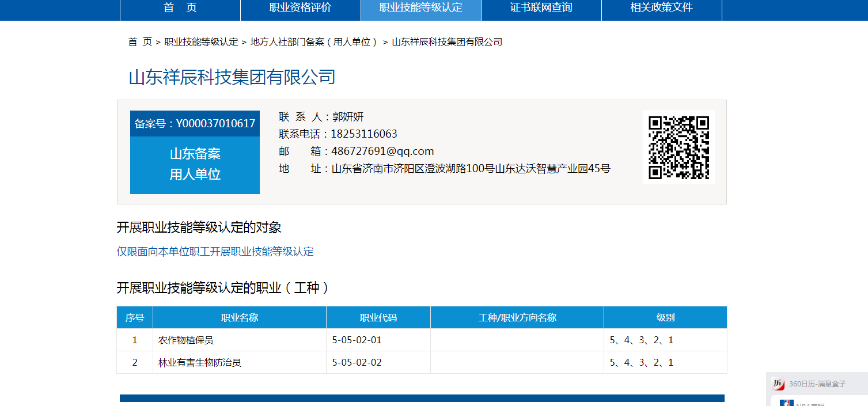Screen dimensions: 868x406
Task: Click the 山东祥辰科技集团有限公司 breadcrumb entry
Action: pyautogui.click(x=447, y=42)
